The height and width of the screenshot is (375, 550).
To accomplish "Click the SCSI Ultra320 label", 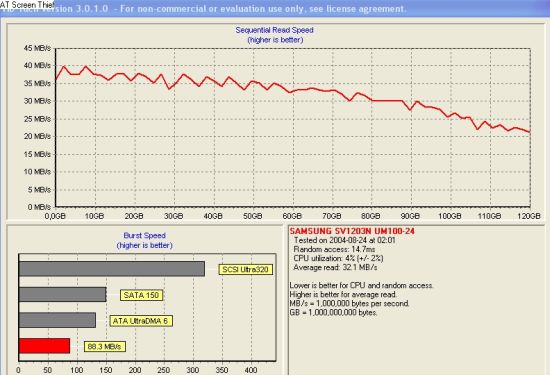I will pyautogui.click(x=246, y=269).
